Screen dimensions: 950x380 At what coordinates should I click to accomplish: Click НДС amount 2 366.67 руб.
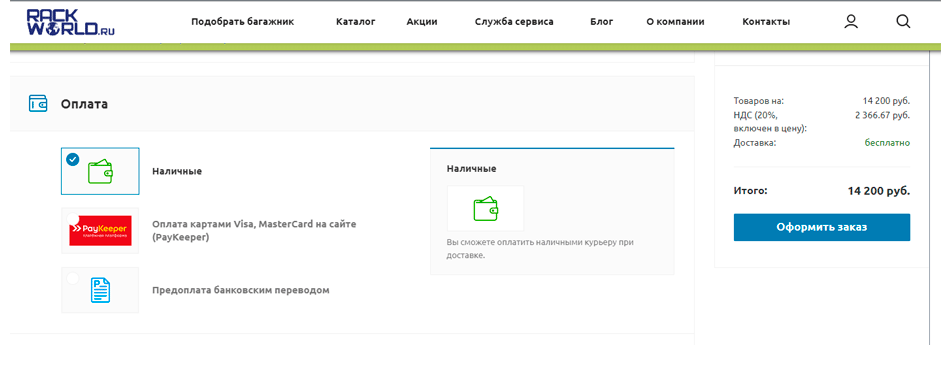pyautogui.click(x=882, y=115)
